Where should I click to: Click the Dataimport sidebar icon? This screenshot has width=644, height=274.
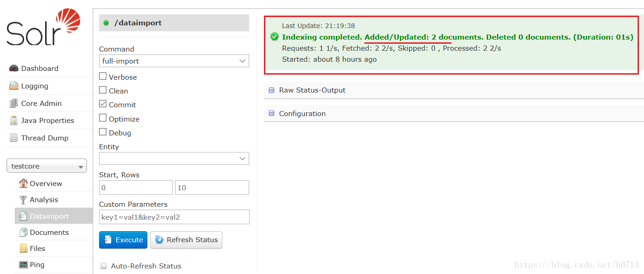pos(23,216)
